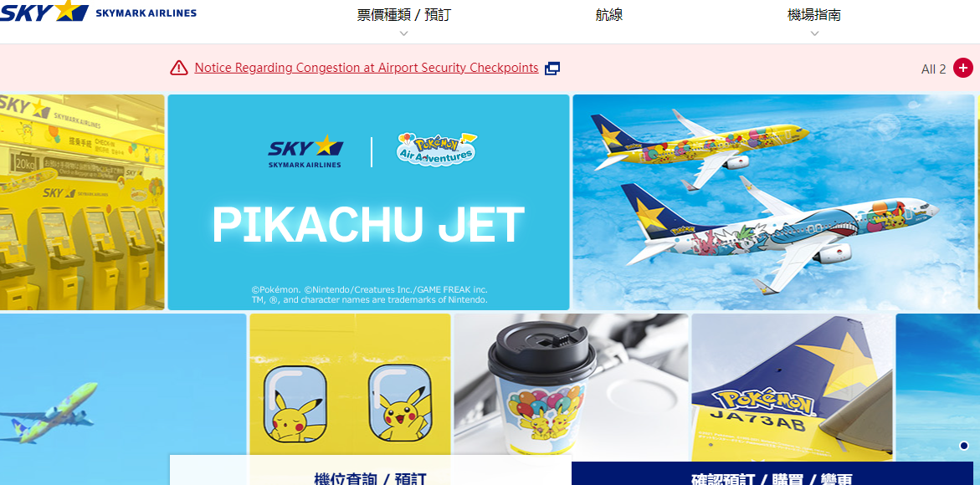Click the Skymark Airlines logo
The image size is (980, 485).
(98, 11)
